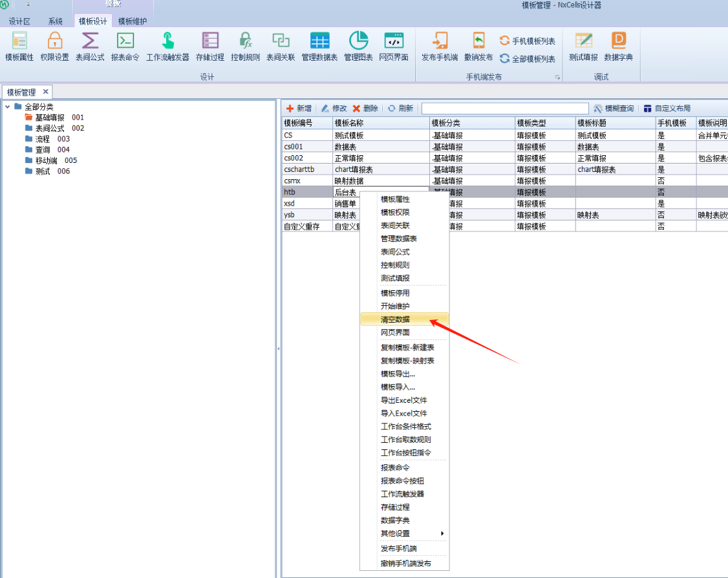The width and height of the screenshot is (728, 578).
Task: Open 发布手机端 in ribbon
Action: (x=440, y=41)
